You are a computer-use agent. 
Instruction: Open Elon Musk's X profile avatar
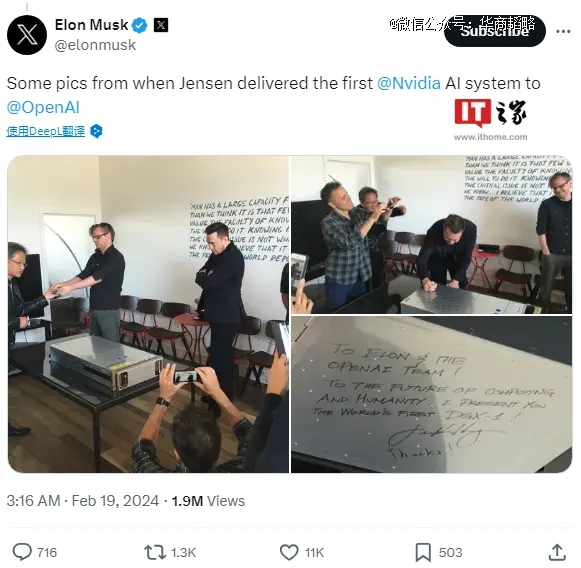click(27, 35)
